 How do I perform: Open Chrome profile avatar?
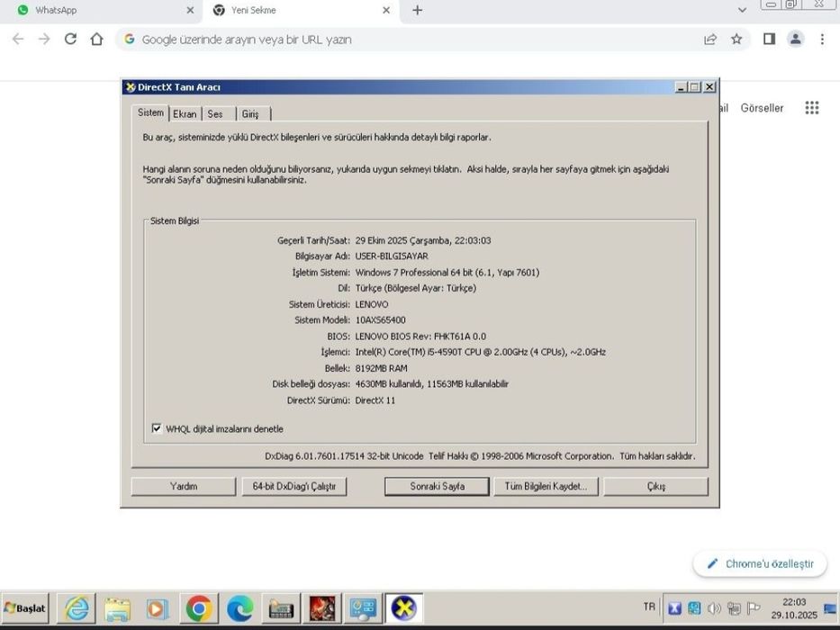point(796,39)
